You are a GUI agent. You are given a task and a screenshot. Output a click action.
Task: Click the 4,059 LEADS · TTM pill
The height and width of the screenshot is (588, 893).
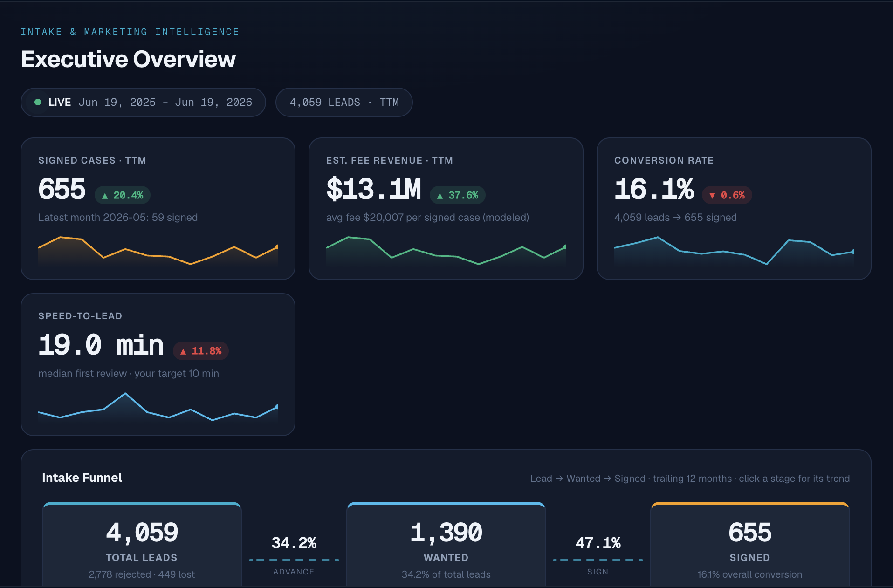[x=344, y=102]
